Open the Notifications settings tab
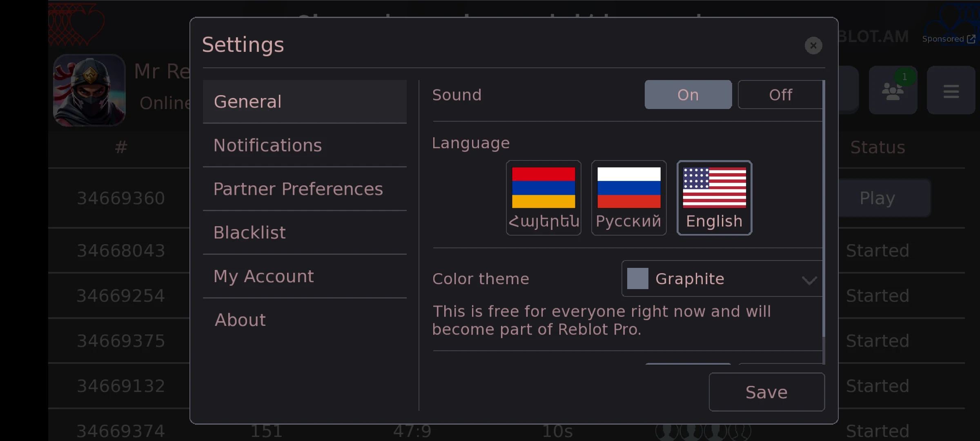 pos(305,145)
